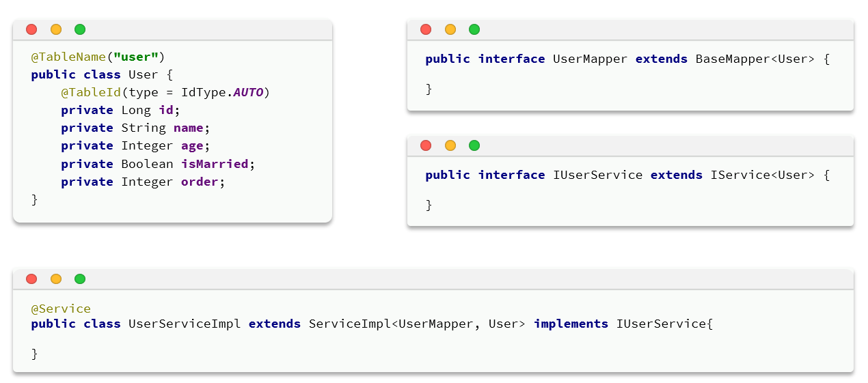Click the Long type in id declaration
Image resolution: width=868 pixels, height=383 pixels.
(x=136, y=111)
